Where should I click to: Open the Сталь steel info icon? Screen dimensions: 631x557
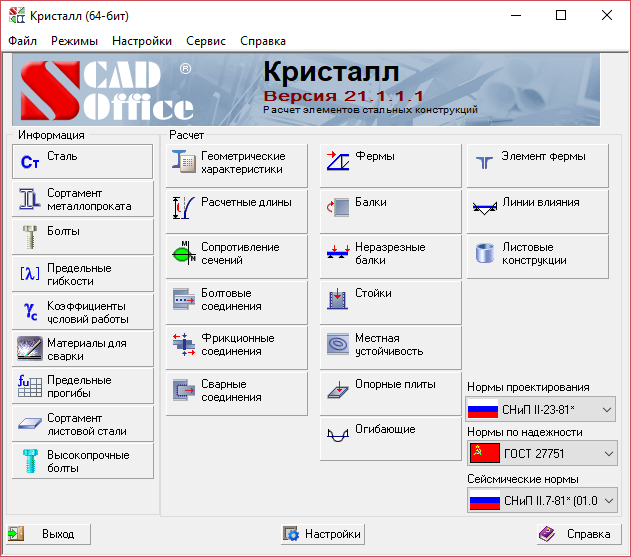[x=30, y=162]
